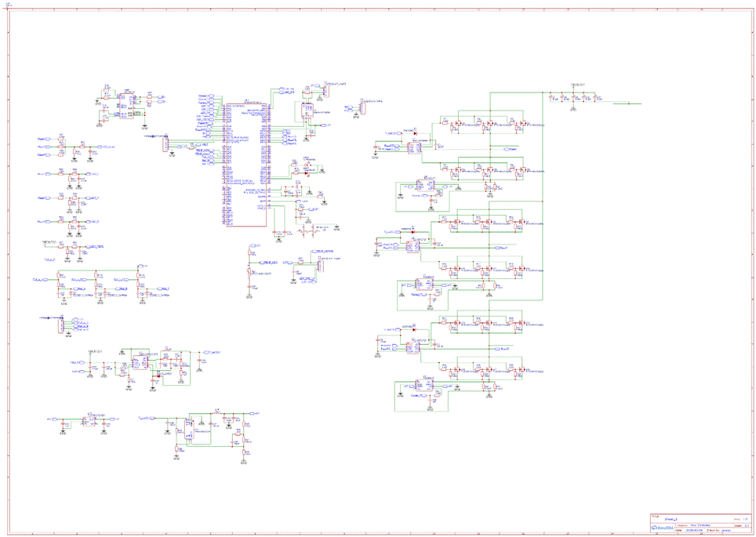Select the "Sheet_1" title text
Image resolution: width=756 pixels, height=537 pixels.
tap(671, 519)
